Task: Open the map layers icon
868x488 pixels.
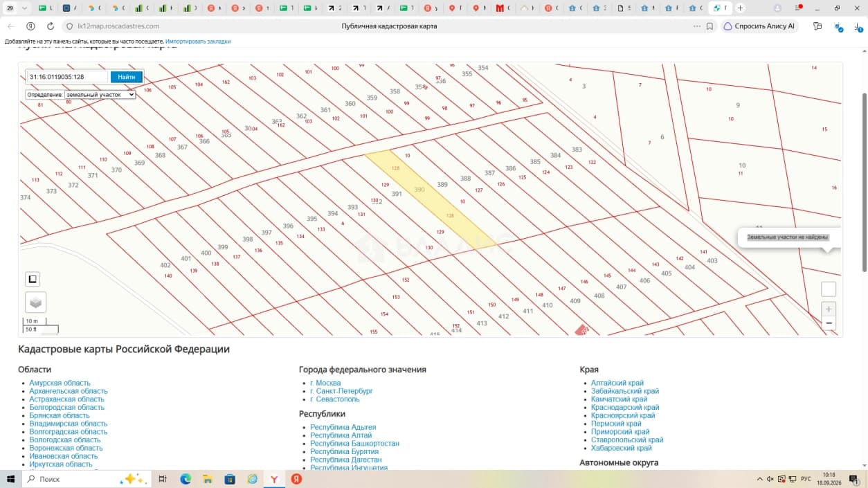Action: tap(36, 302)
